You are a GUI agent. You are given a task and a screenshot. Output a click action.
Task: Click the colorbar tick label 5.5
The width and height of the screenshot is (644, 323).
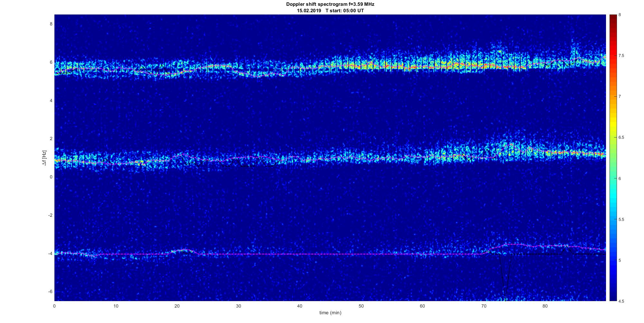(621, 220)
